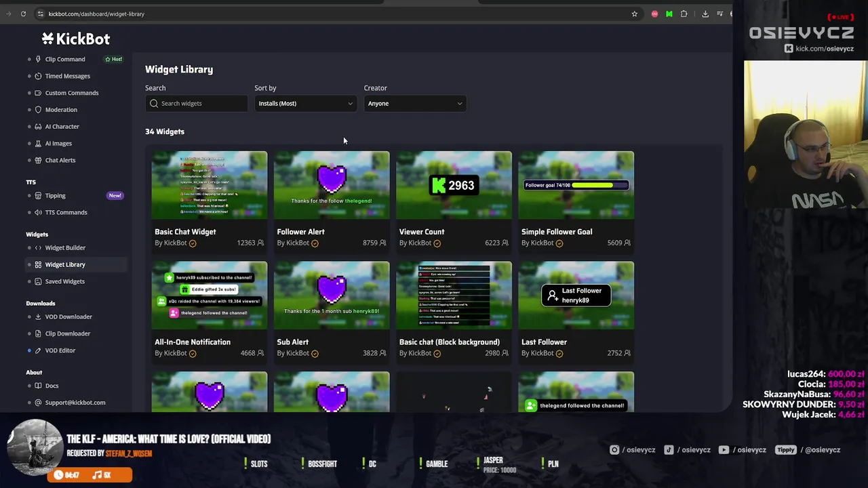Go to Timed Messages page

[x=67, y=76]
